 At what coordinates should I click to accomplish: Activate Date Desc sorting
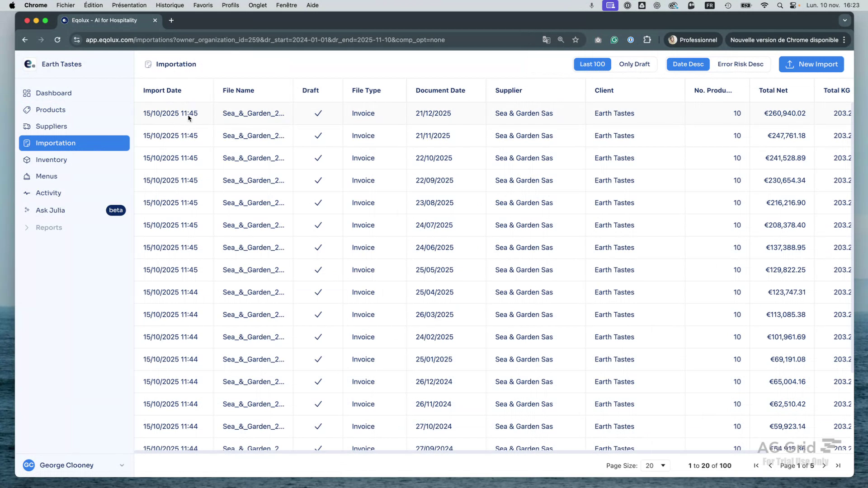(688, 64)
